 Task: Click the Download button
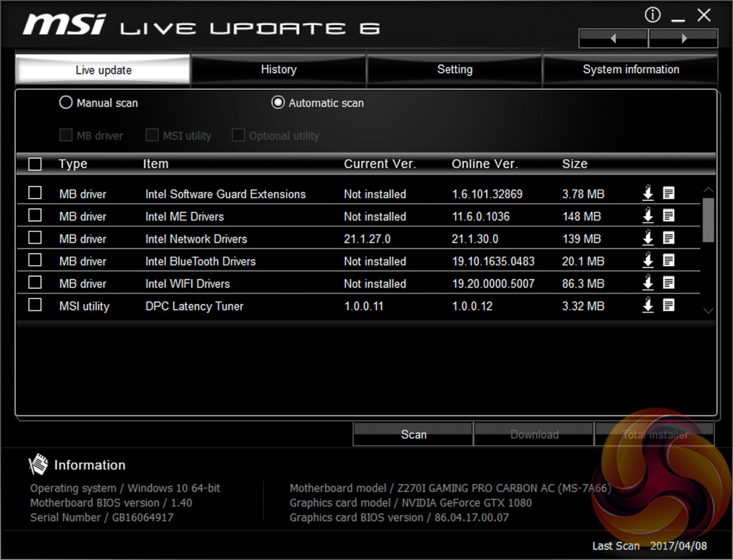pos(534,434)
